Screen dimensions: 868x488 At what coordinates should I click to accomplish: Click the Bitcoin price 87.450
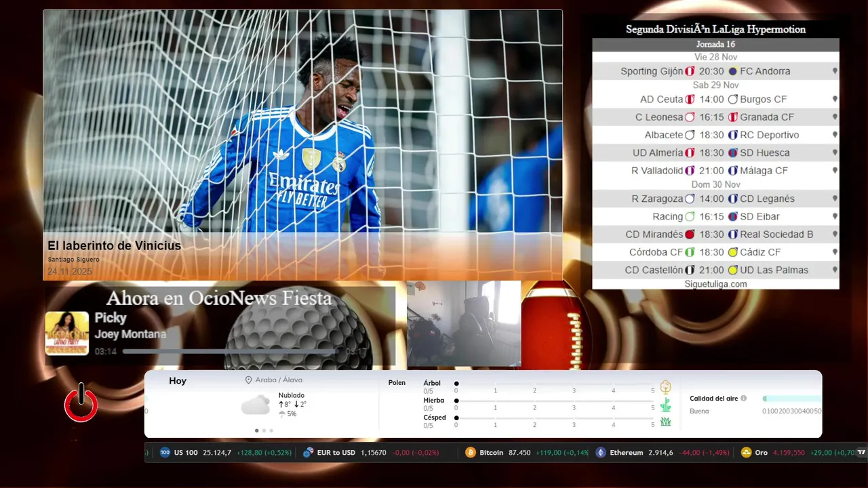pos(519,453)
